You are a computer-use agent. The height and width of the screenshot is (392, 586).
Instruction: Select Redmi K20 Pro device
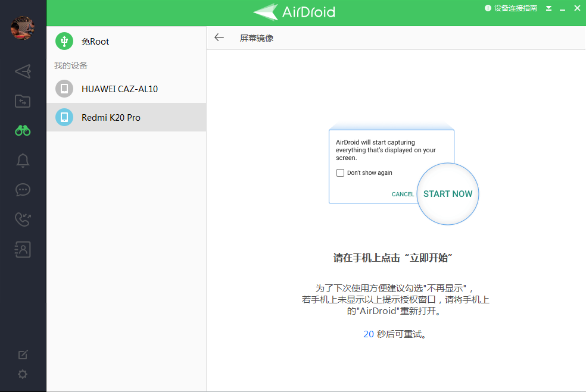pyautogui.click(x=126, y=117)
